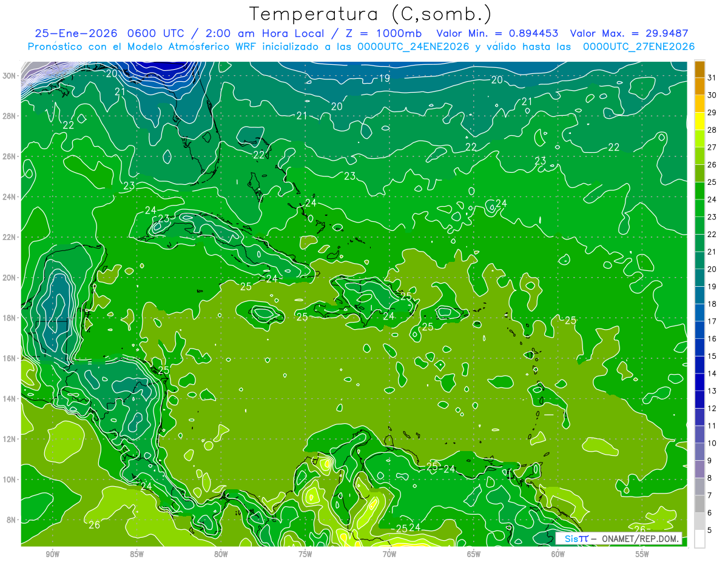This screenshot has height=562, width=728.
Task: Click the legend scale value 10
Action: pyautogui.click(x=712, y=443)
